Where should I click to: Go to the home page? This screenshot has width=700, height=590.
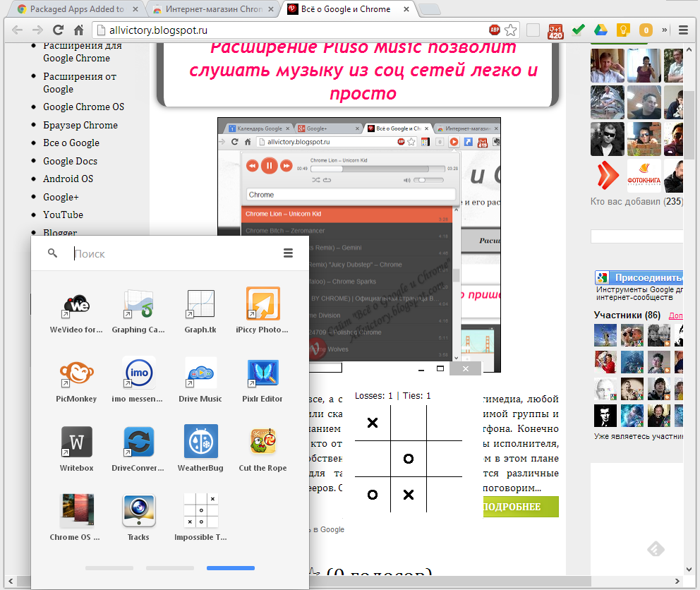[78, 30]
